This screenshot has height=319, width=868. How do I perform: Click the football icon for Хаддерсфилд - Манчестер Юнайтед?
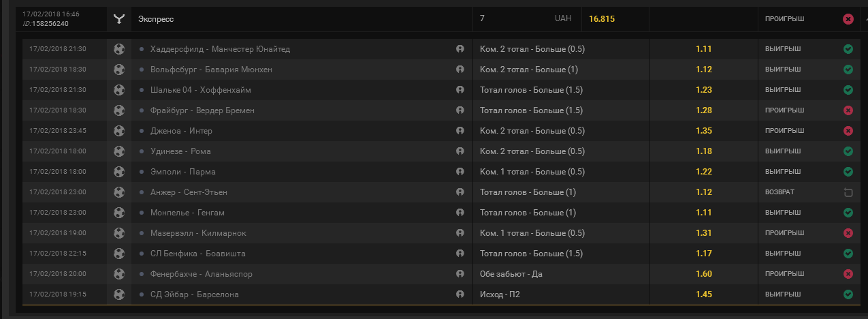119,49
